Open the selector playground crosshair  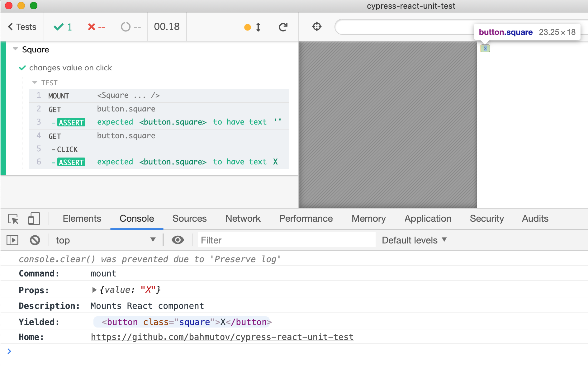click(317, 26)
